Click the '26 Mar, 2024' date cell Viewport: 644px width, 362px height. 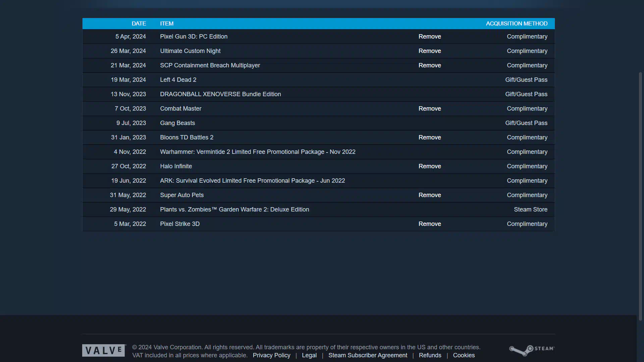pos(128,51)
